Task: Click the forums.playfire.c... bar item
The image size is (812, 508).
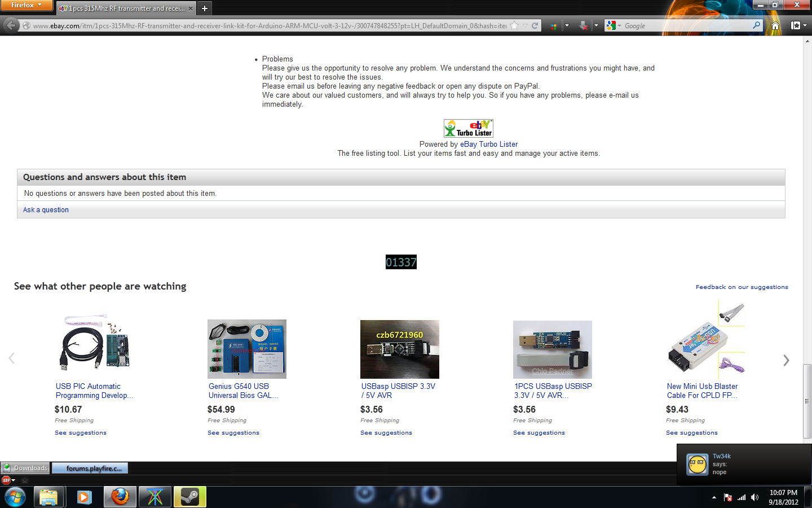Action: (x=90, y=468)
